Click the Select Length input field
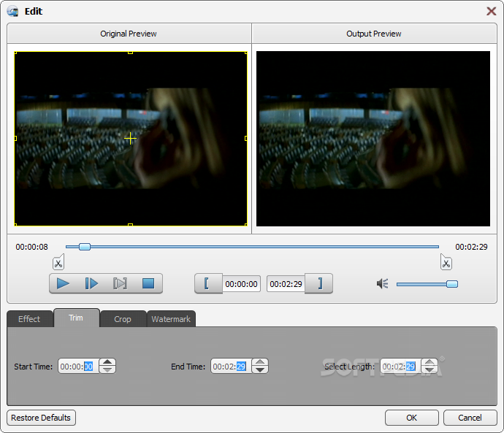The width and height of the screenshot is (504, 433). pyautogui.click(x=400, y=366)
